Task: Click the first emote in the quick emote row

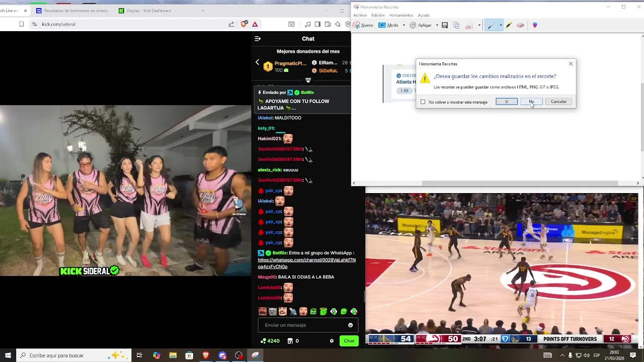Action: (262, 312)
